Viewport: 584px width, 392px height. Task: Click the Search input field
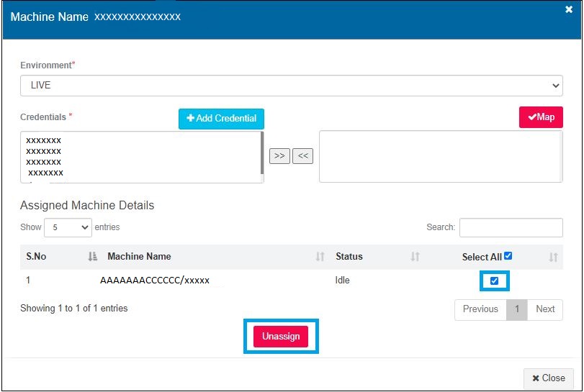(x=511, y=227)
